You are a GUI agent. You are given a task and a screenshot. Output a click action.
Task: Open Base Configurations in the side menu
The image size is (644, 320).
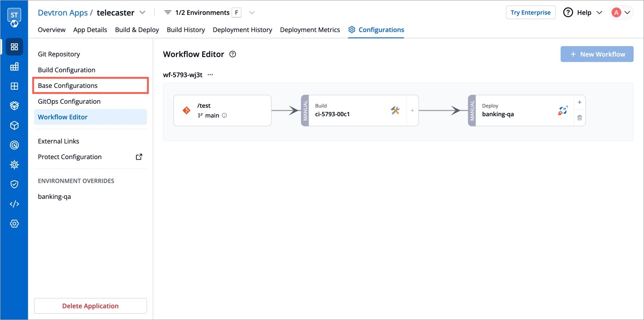[68, 85]
